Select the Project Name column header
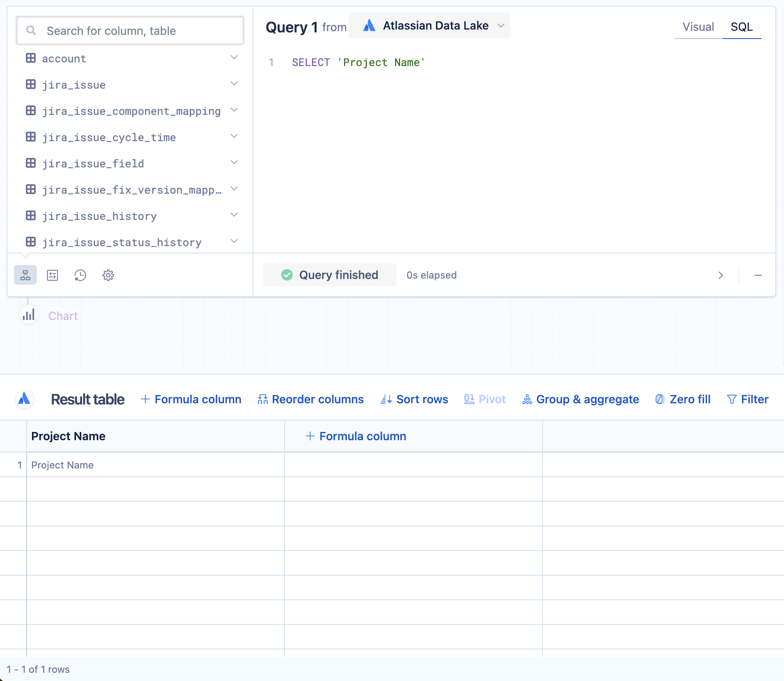Screen dimensions: 784x681 [x=155, y=436]
